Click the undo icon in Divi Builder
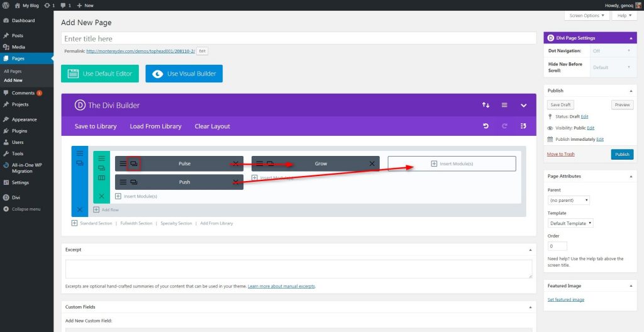This screenshot has height=332, width=644. pyautogui.click(x=486, y=126)
